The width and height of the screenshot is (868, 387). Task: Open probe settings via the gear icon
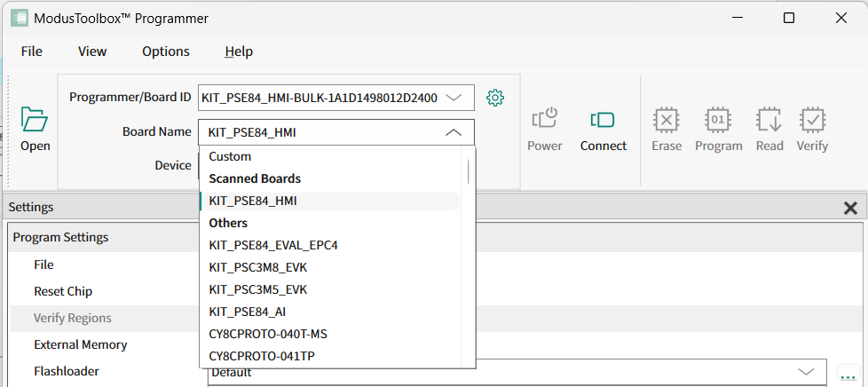click(x=495, y=98)
